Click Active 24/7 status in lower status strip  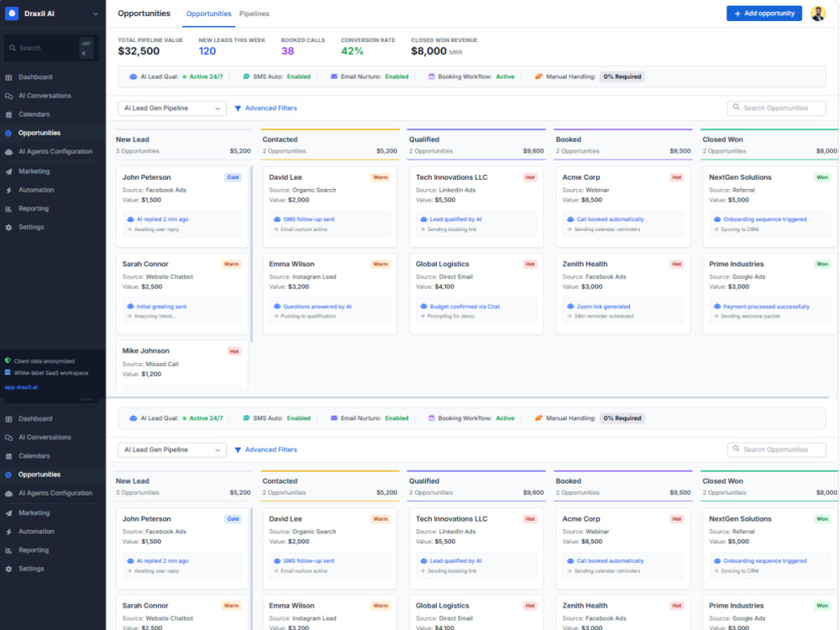[x=203, y=418]
